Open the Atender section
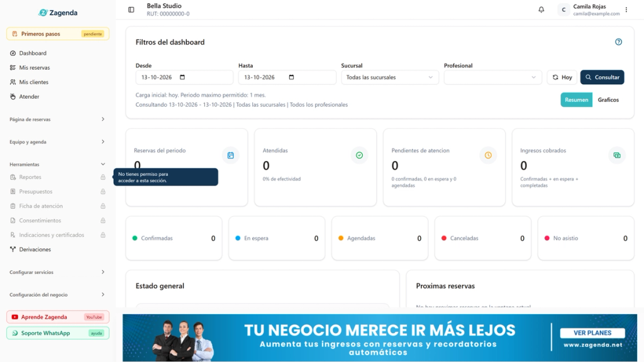 pos(57,96)
